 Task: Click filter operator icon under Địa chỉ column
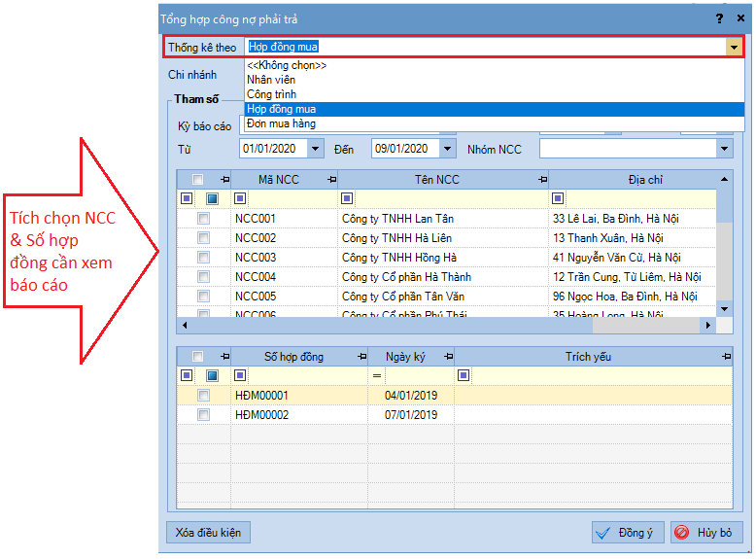point(558,198)
